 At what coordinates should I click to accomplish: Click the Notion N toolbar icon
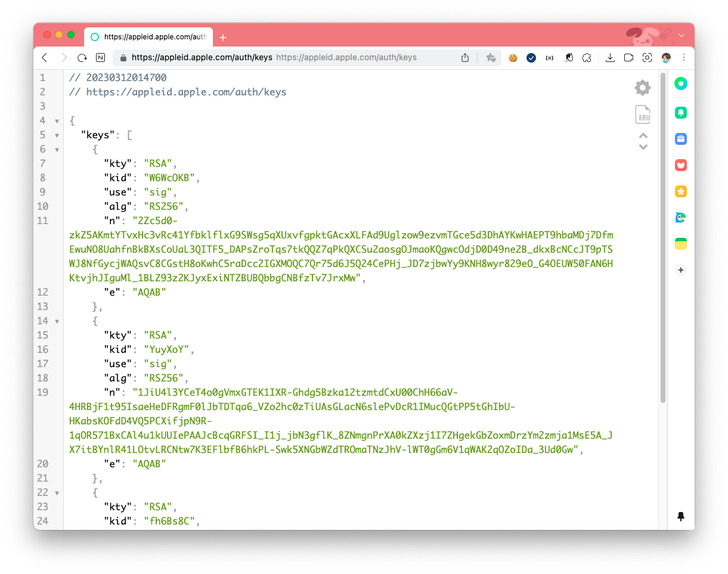(x=101, y=58)
